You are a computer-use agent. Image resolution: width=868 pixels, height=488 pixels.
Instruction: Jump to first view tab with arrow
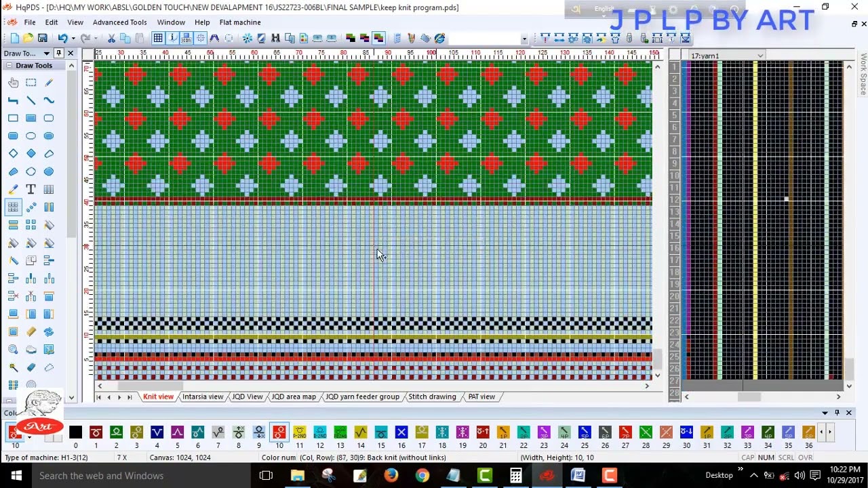99,397
